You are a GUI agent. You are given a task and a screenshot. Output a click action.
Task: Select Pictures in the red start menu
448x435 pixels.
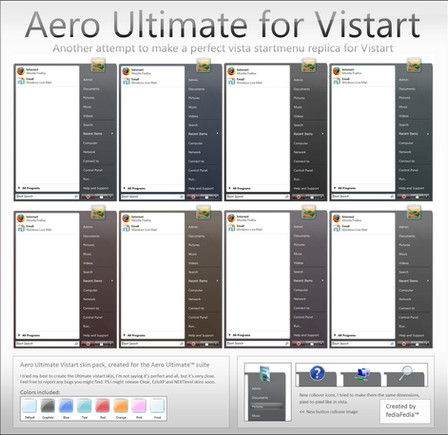(x=89, y=245)
